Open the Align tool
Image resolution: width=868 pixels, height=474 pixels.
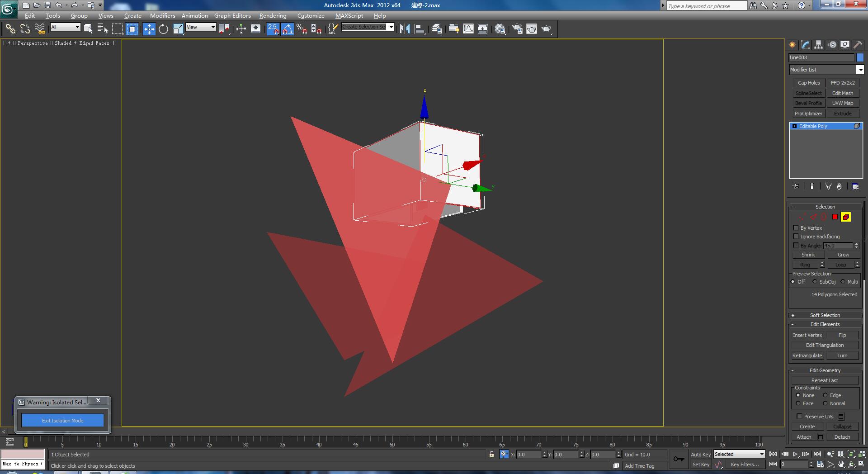[420, 29]
